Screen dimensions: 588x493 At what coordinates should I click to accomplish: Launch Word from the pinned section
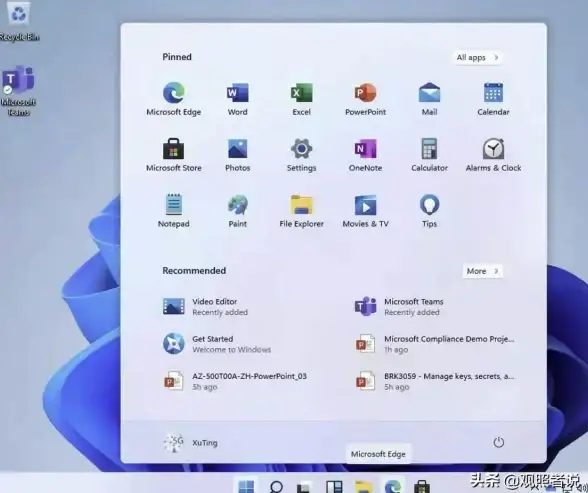(x=237, y=99)
